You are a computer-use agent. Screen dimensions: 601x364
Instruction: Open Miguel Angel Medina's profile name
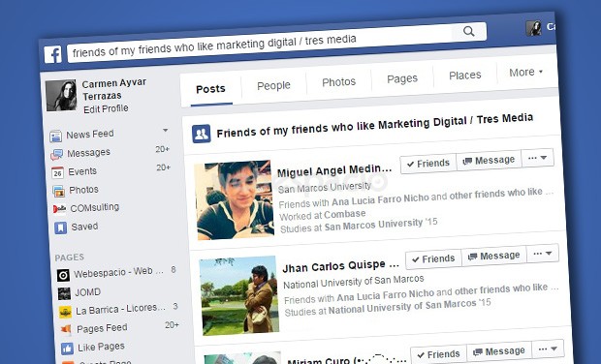pos(334,170)
